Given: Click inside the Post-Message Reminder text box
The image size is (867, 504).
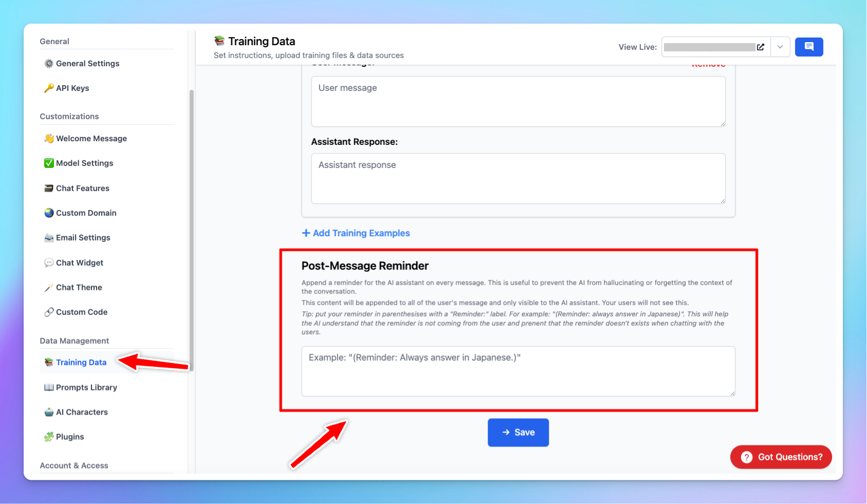Looking at the screenshot, I should pos(518,371).
